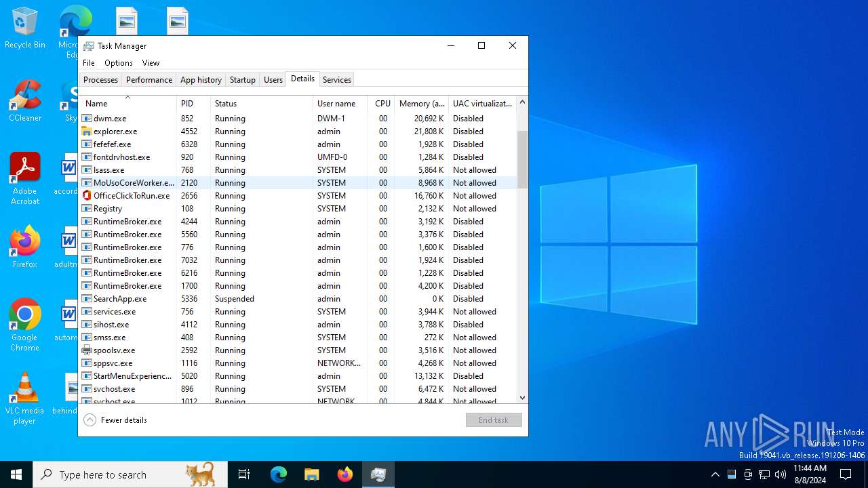868x488 pixels.
Task: Switch to the Services tab
Action: (x=337, y=80)
